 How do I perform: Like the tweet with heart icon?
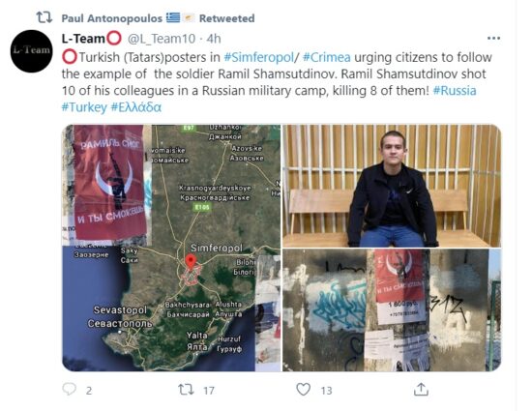303,390
